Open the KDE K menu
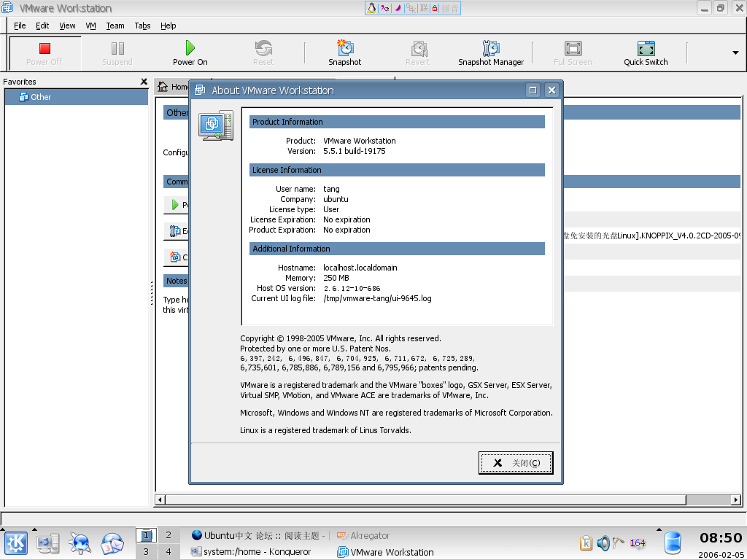The image size is (747, 560). 16,543
